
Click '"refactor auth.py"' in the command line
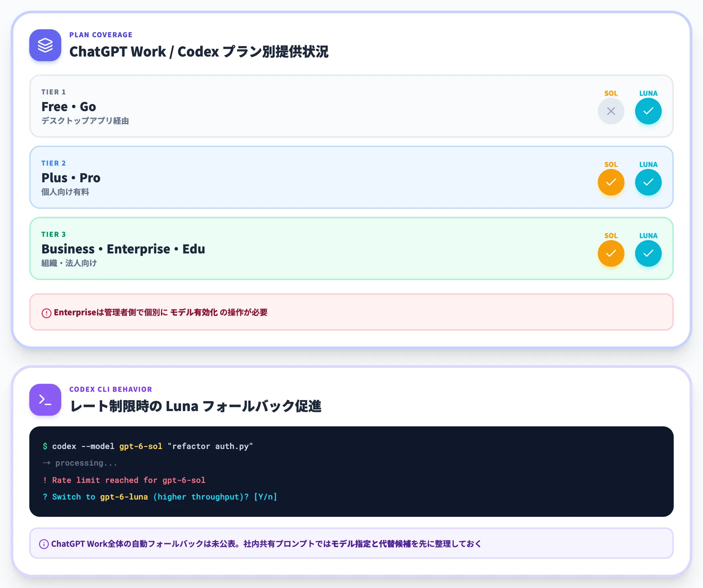point(210,446)
